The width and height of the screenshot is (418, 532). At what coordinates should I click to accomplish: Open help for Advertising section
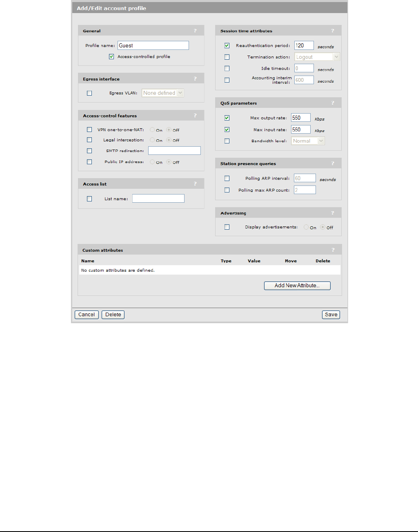coord(333,213)
